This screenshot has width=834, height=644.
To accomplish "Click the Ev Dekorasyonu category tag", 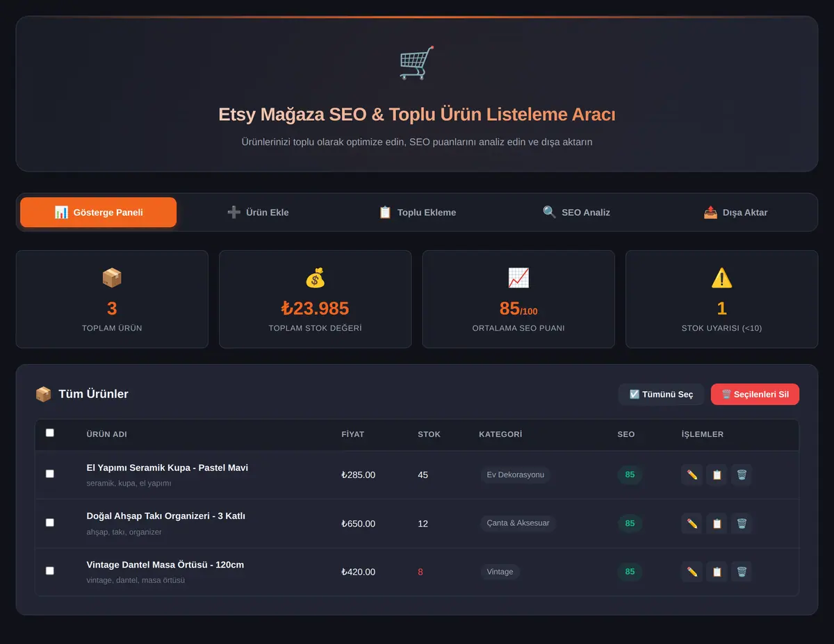I will [515, 474].
